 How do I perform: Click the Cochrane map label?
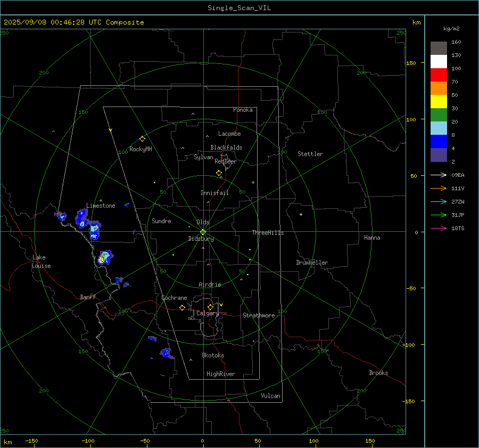(x=174, y=298)
